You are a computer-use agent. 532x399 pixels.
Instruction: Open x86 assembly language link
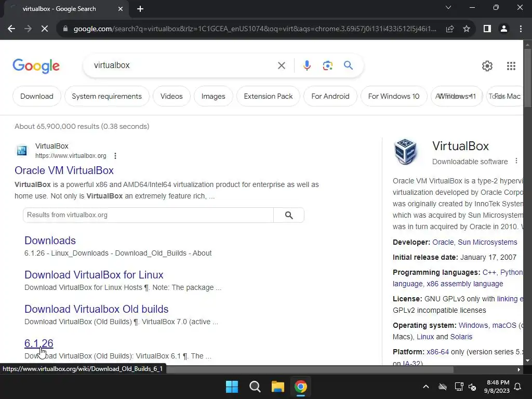tap(465, 284)
